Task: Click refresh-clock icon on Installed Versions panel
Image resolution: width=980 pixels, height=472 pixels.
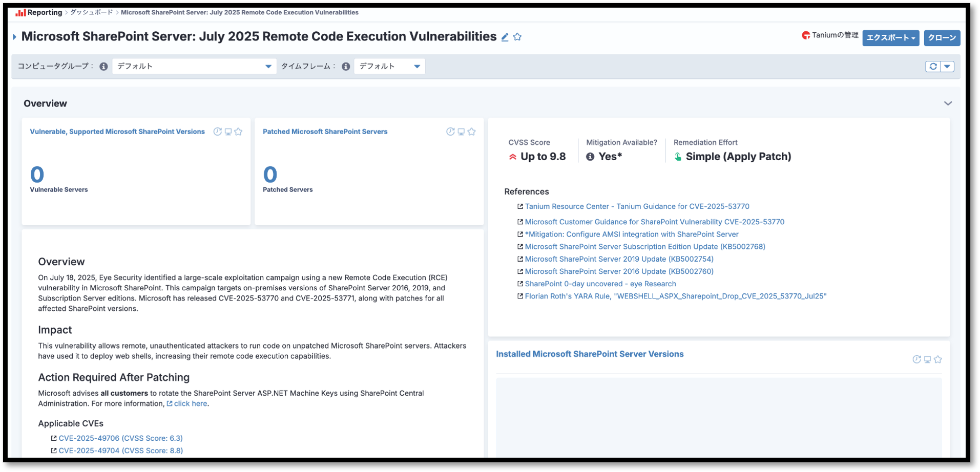Action: pyautogui.click(x=916, y=359)
